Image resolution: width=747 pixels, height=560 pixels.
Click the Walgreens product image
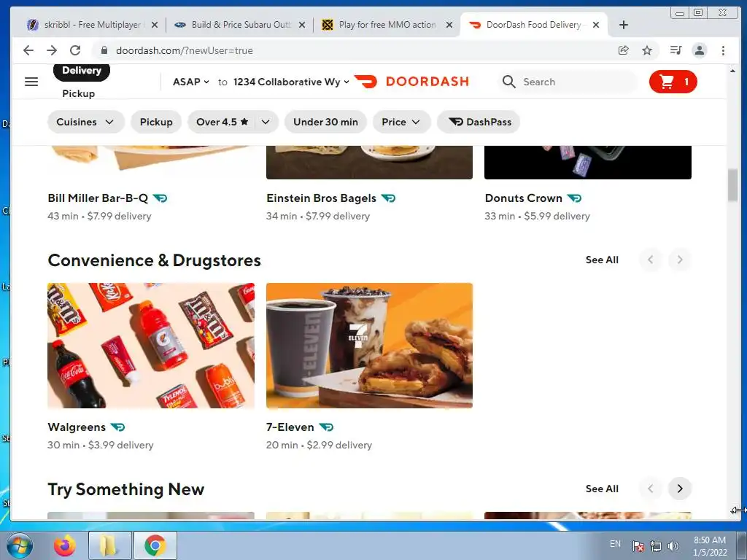[x=151, y=346]
